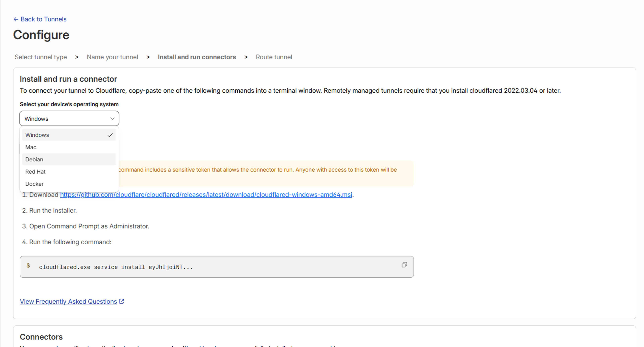644x347 pixels.
Task: Choose Docker from the OS dropdown
Action: tap(69, 184)
